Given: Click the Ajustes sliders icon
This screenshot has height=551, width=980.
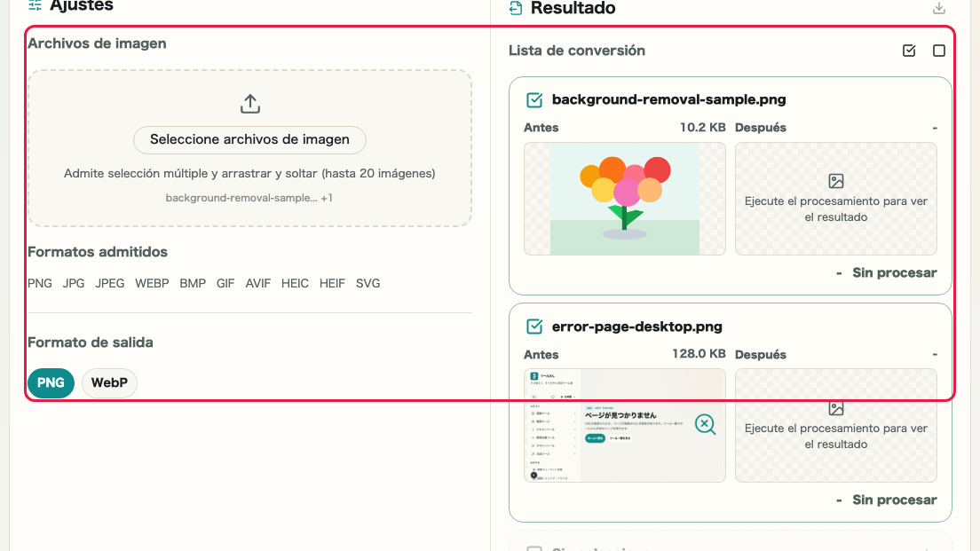Looking at the screenshot, I should [x=35, y=5].
